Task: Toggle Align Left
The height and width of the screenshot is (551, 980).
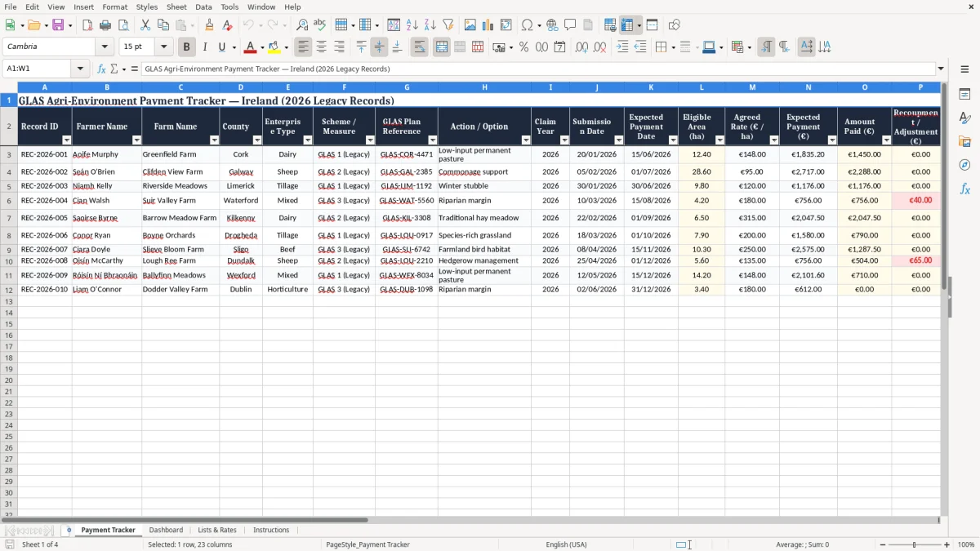Action: [x=304, y=47]
